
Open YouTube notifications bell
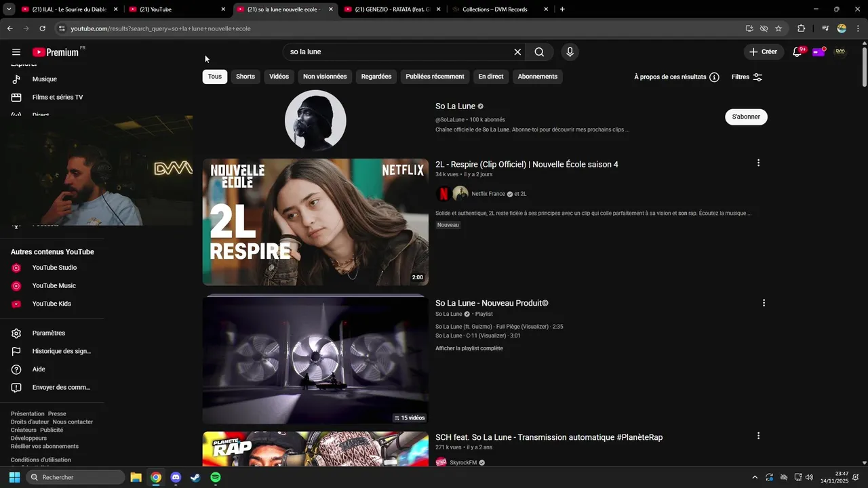797,52
